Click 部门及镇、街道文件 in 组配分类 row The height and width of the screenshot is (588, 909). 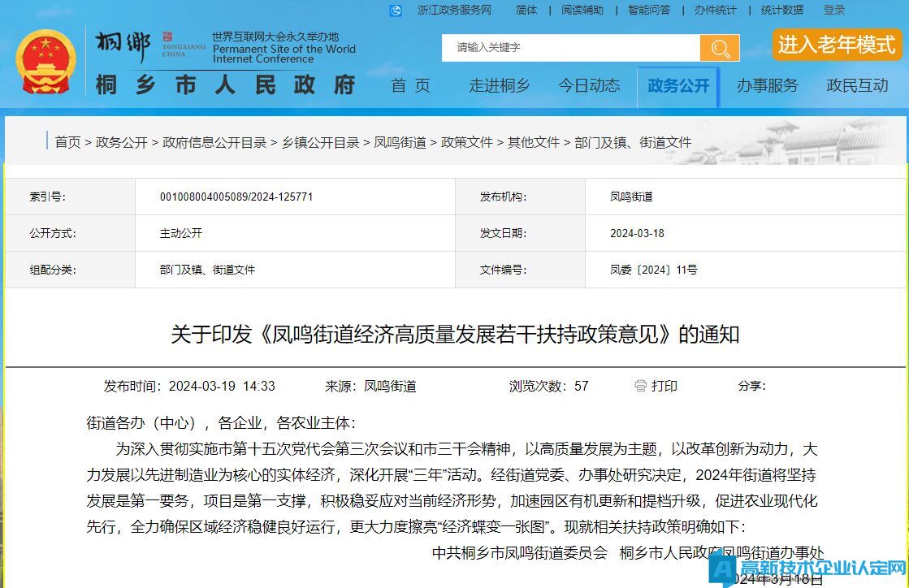[x=207, y=270]
